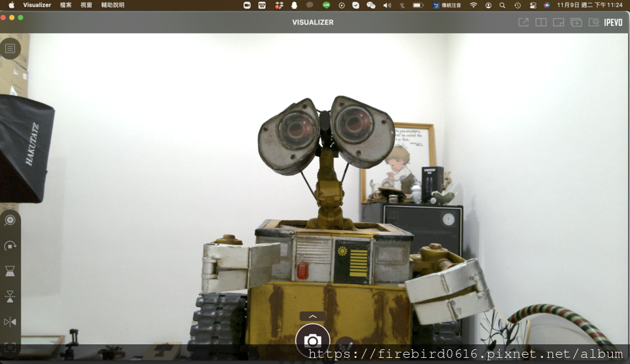Mirror the image horizontally using sidebar icon
The width and height of the screenshot is (630, 364).
click(10, 322)
